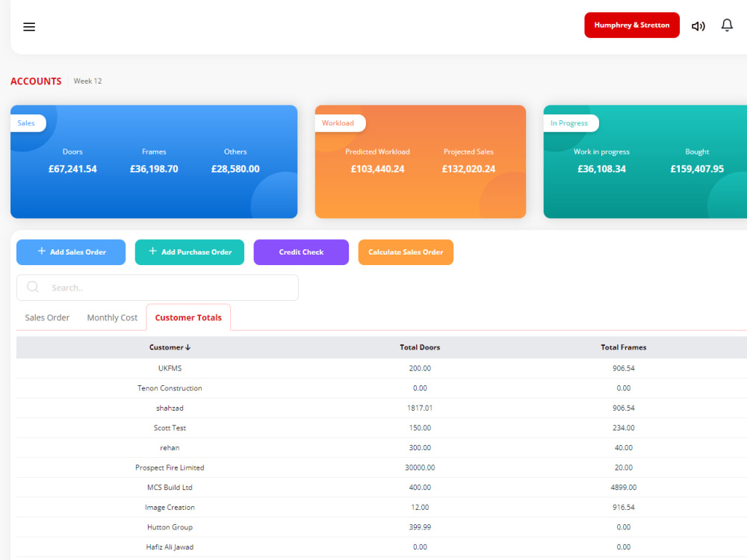Click Calculate Sales Order button
The image size is (747, 560).
[x=406, y=252]
